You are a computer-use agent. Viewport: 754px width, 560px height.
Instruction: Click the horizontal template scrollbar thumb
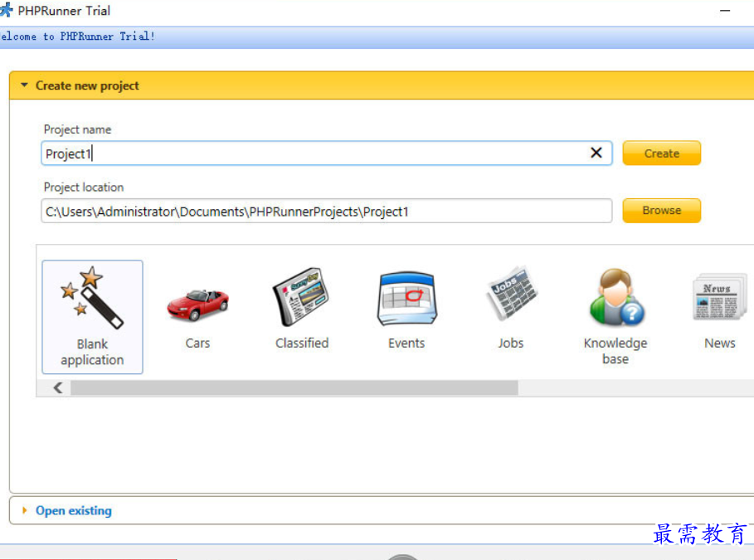[x=294, y=387]
